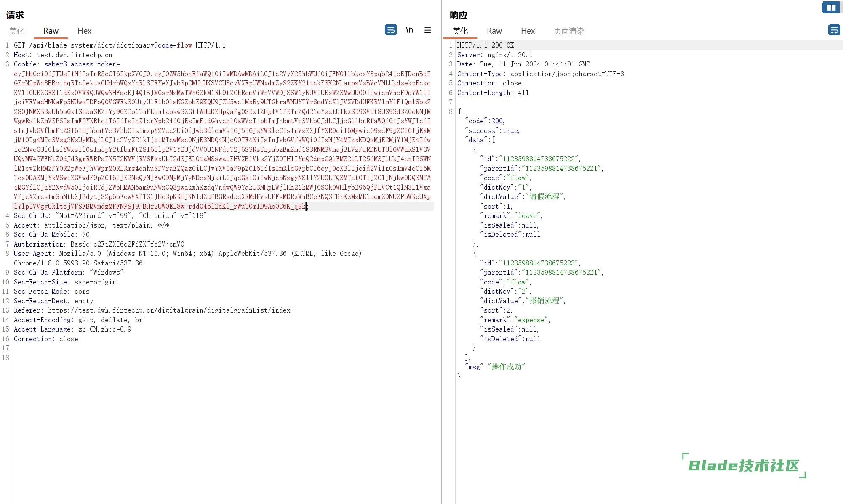
Task: Click the Accept application/json header
Action: (x=92, y=225)
